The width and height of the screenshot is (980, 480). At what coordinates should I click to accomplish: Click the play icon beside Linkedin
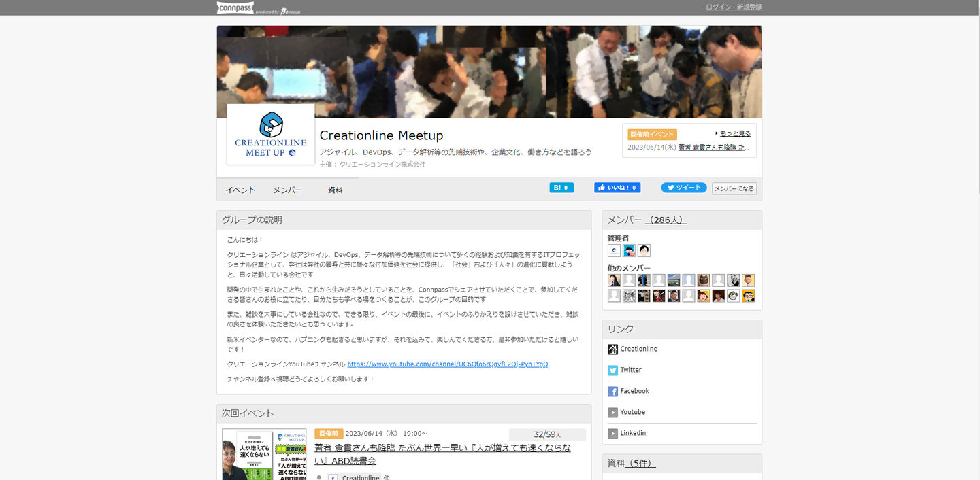coord(612,434)
